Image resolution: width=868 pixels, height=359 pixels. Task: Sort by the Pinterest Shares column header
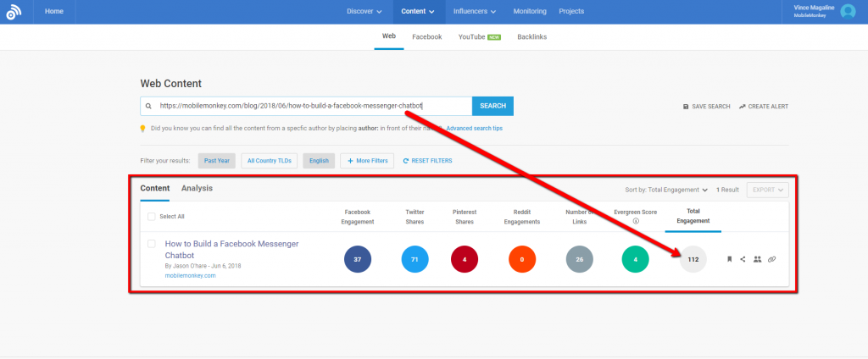coord(465,217)
